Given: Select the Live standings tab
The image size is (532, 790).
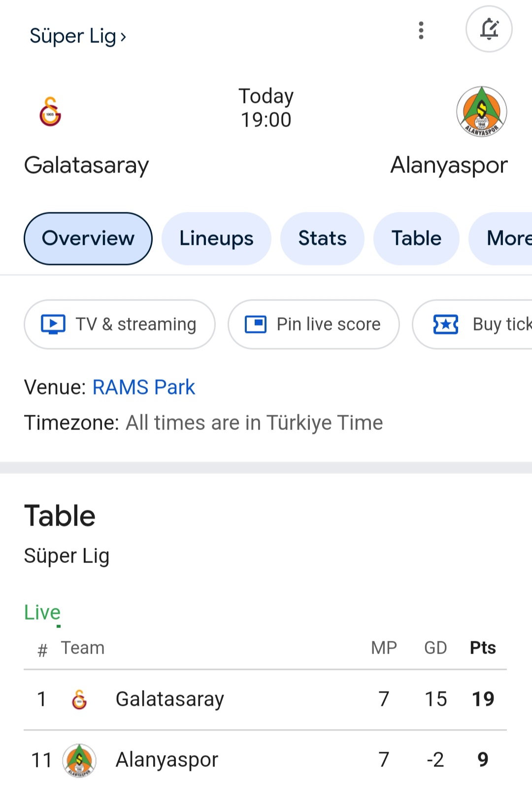Looking at the screenshot, I should coord(42,613).
